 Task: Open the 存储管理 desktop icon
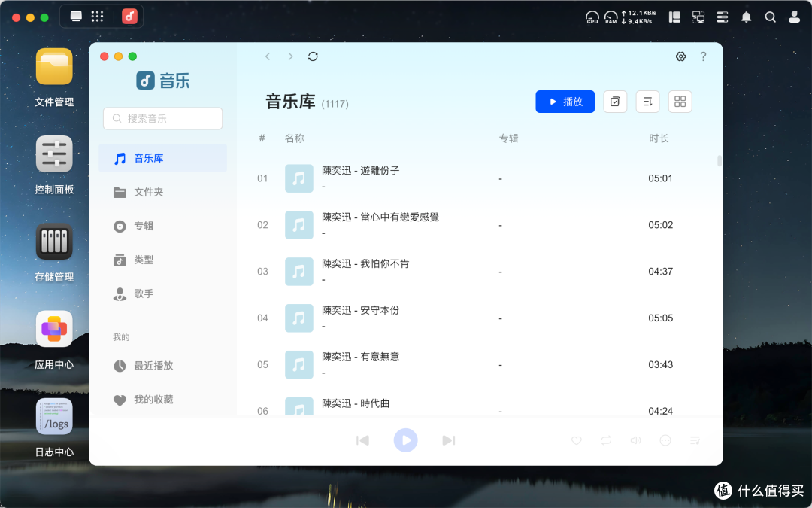click(54, 242)
